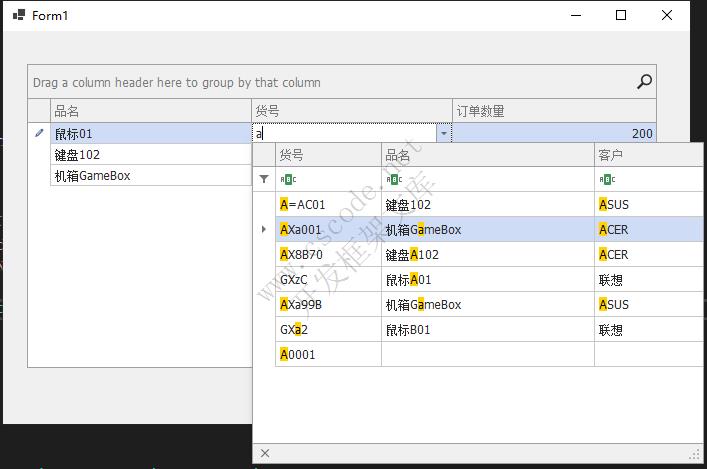Click the popup size grip corner
The image size is (707, 469).
695,454
